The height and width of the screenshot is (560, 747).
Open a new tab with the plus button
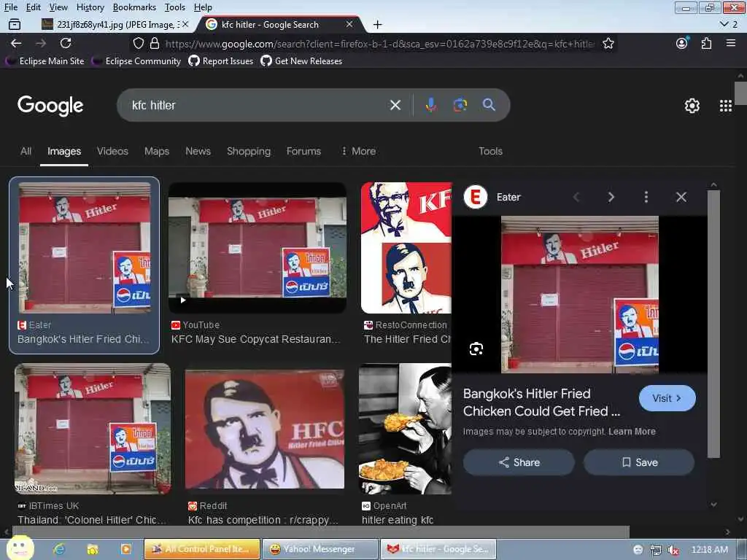tap(377, 24)
